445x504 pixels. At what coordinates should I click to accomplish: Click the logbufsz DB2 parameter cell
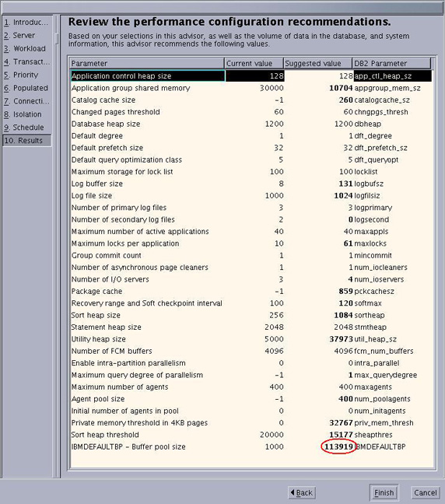pyautogui.click(x=369, y=184)
